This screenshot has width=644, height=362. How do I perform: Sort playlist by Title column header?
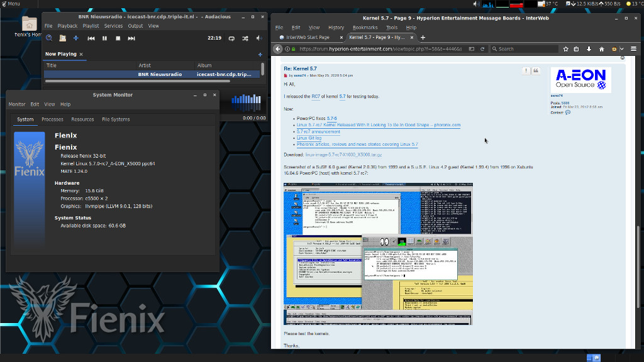(90, 65)
